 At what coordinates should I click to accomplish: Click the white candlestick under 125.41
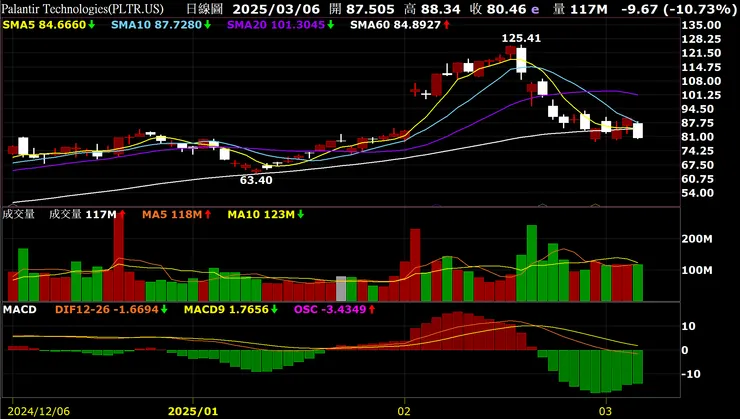(x=521, y=61)
